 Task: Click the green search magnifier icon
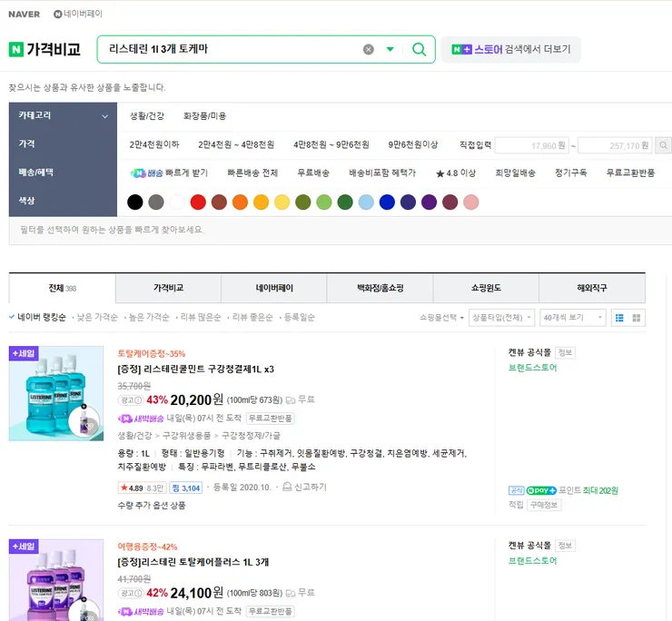click(419, 49)
